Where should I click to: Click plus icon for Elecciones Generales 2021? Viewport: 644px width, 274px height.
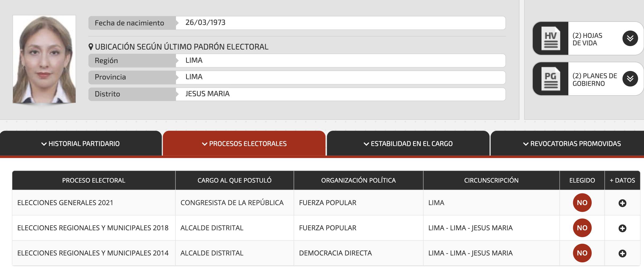tap(622, 203)
